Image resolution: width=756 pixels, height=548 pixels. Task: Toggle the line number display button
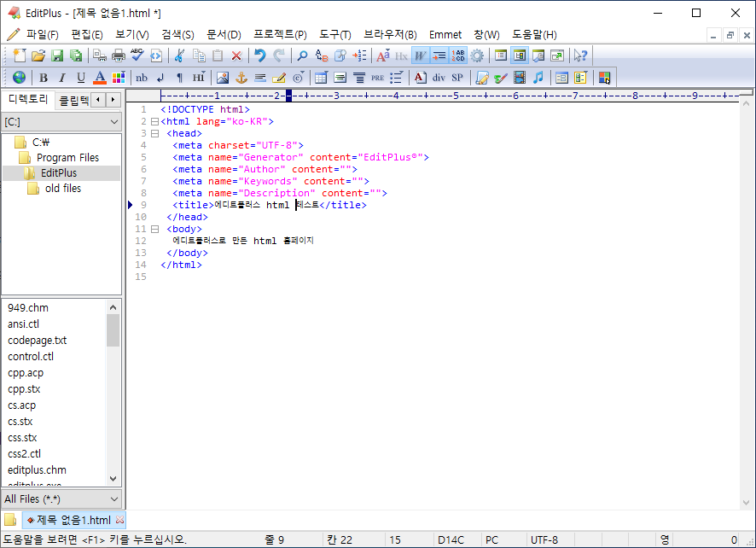click(x=458, y=55)
